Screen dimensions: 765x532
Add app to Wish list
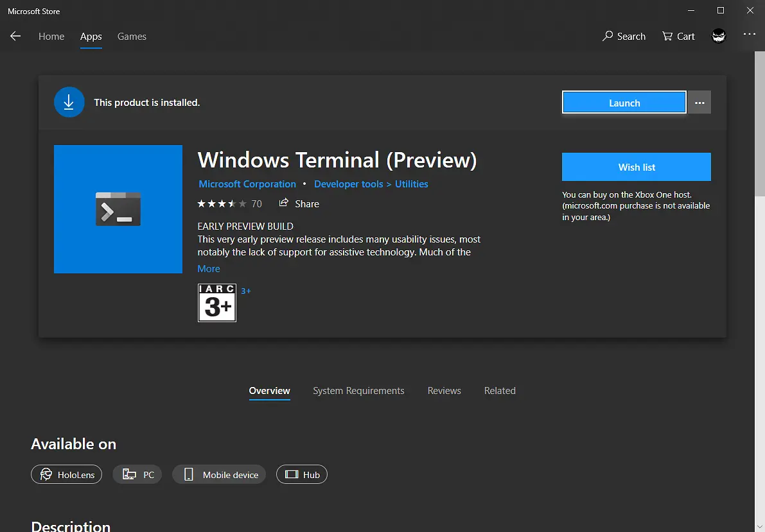636,167
